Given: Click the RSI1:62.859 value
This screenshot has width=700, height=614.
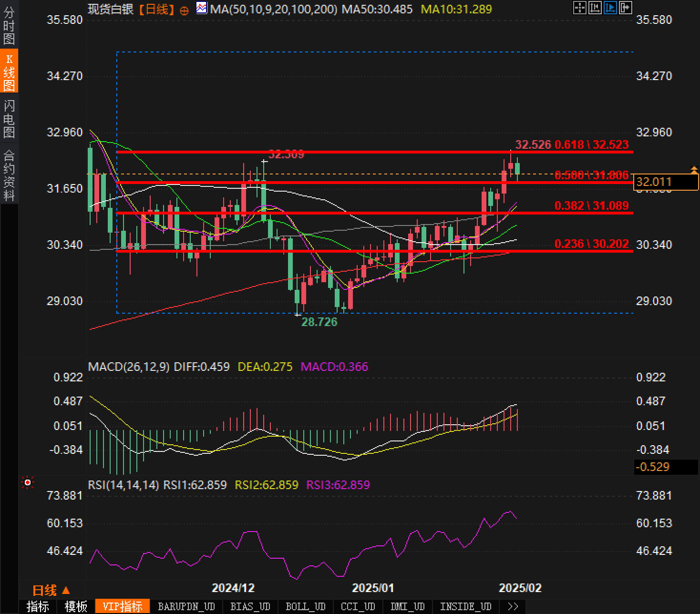Looking at the screenshot, I should 195,485.
